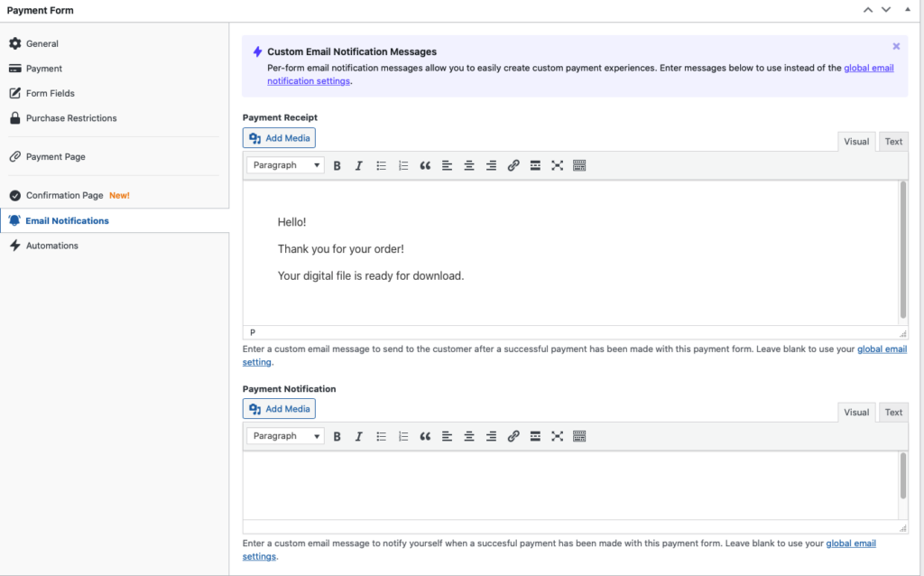Go to Purchase Restrictions settings

point(71,118)
